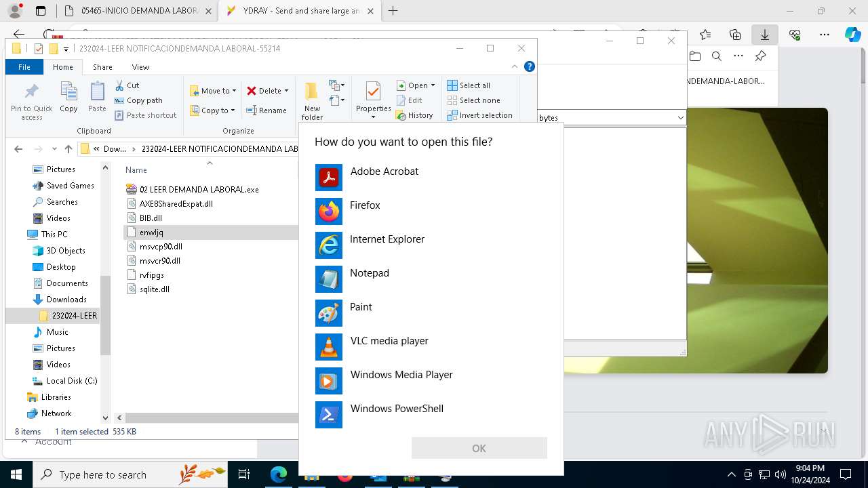Open the Delete dropdown arrow
868x488 pixels.
pyautogui.click(x=286, y=91)
